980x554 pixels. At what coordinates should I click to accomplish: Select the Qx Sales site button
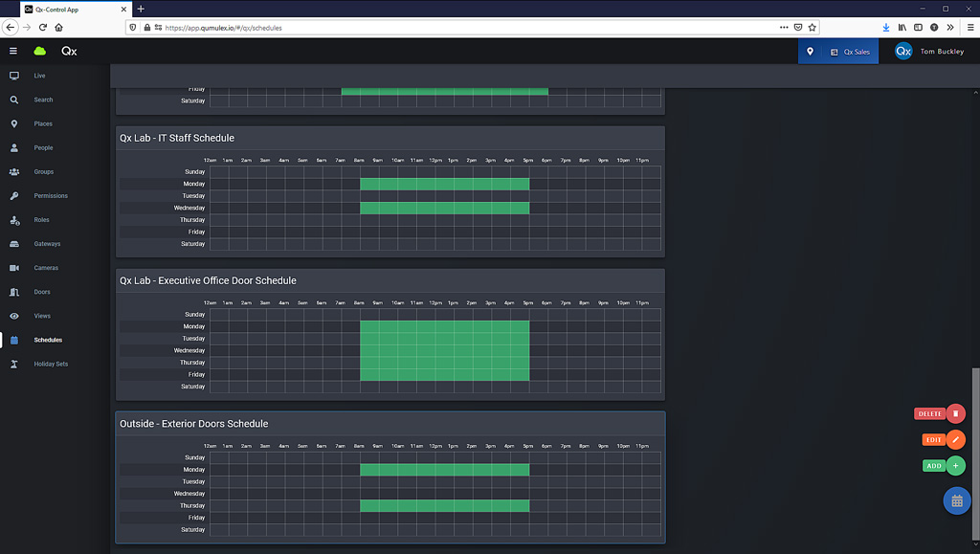click(x=851, y=52)
